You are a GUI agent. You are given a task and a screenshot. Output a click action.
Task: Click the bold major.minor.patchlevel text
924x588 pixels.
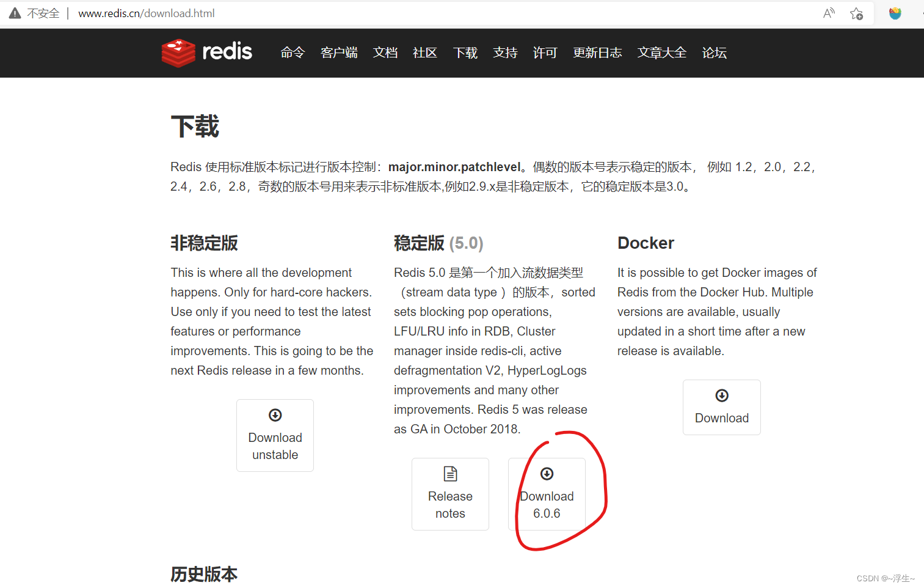coord(454,167)
